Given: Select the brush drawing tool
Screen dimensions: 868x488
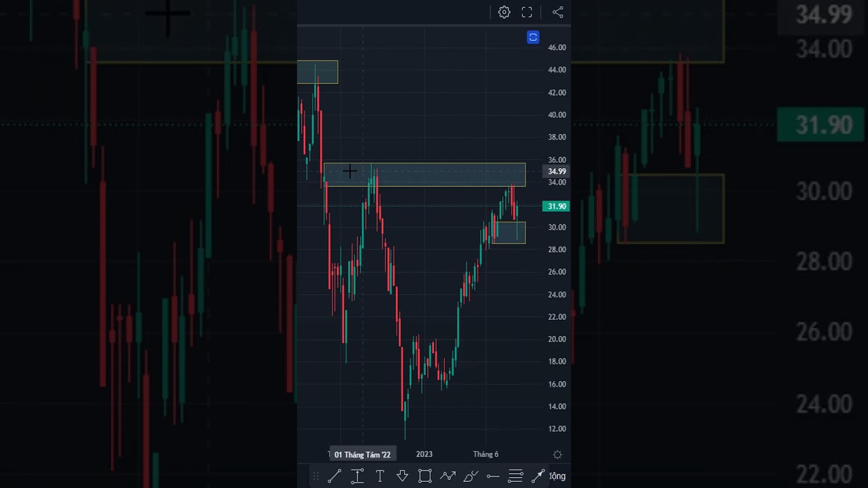Looking at the screenshot, I should [470, 476].
